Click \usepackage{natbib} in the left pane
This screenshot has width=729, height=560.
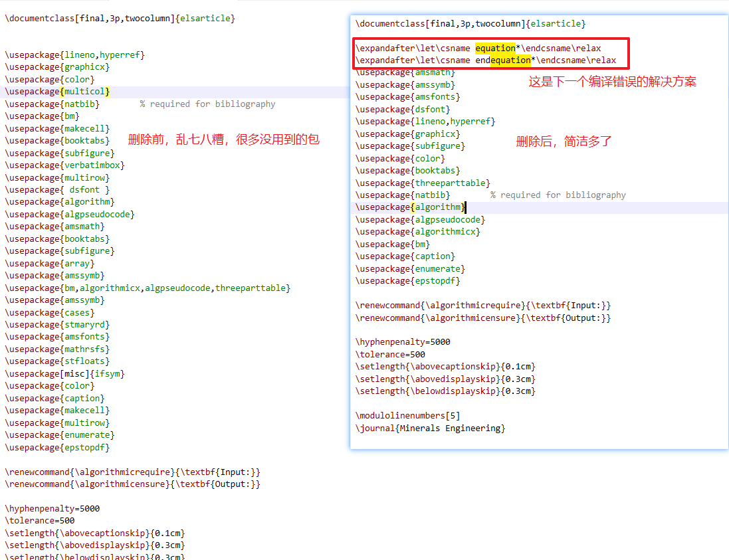pos(52,104)
